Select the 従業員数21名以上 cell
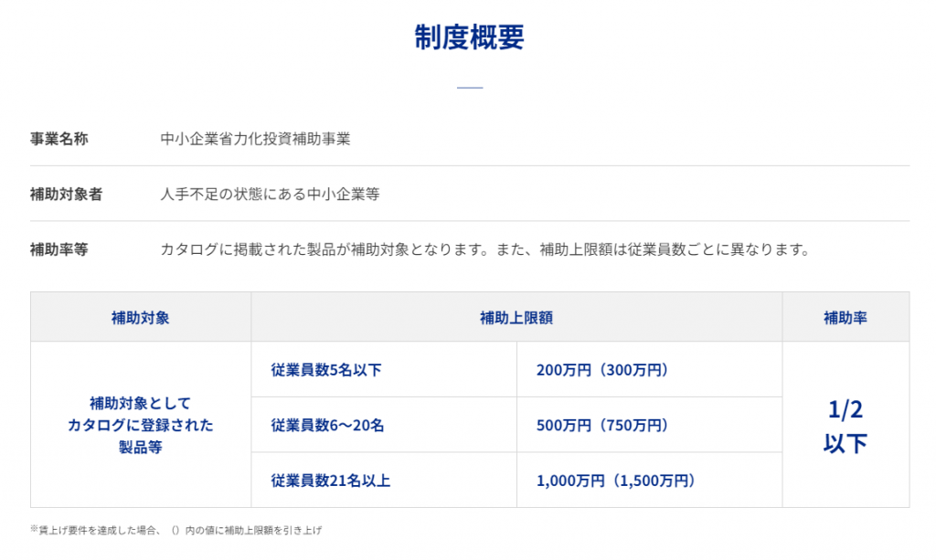The height and width of the screenshot is (560, 936). point(385,481)
